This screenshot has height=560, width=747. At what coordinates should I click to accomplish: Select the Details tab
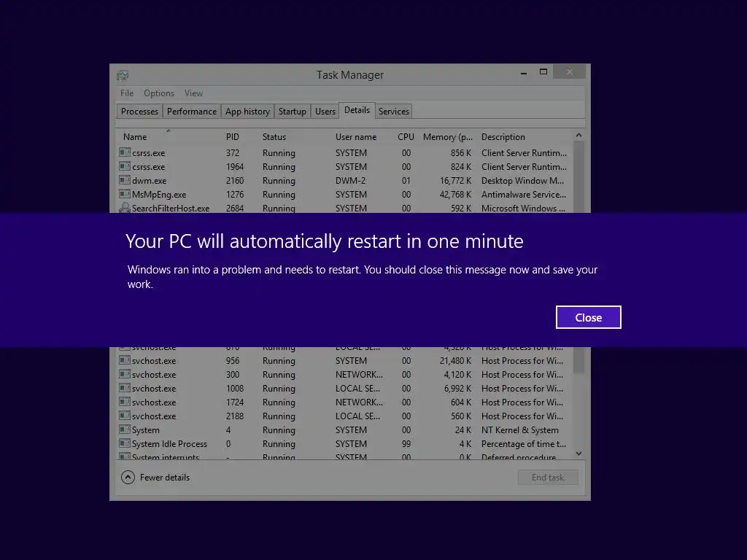(x=357, y=110)
